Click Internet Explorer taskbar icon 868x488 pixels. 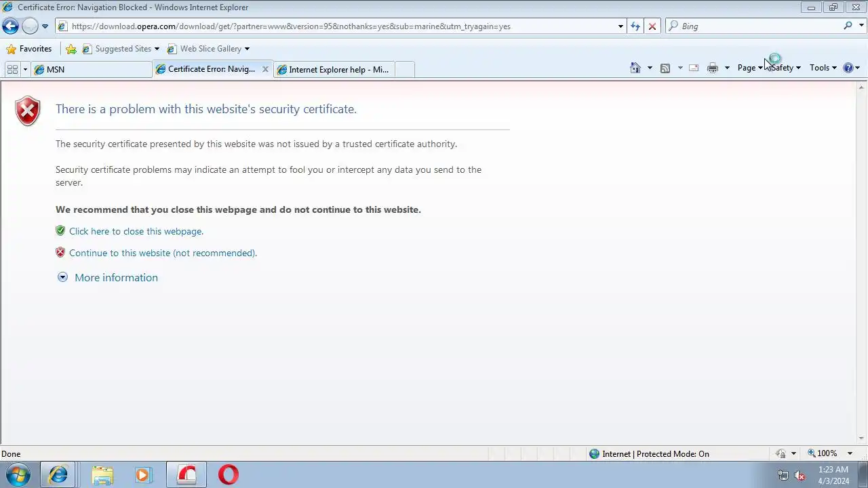58,475
